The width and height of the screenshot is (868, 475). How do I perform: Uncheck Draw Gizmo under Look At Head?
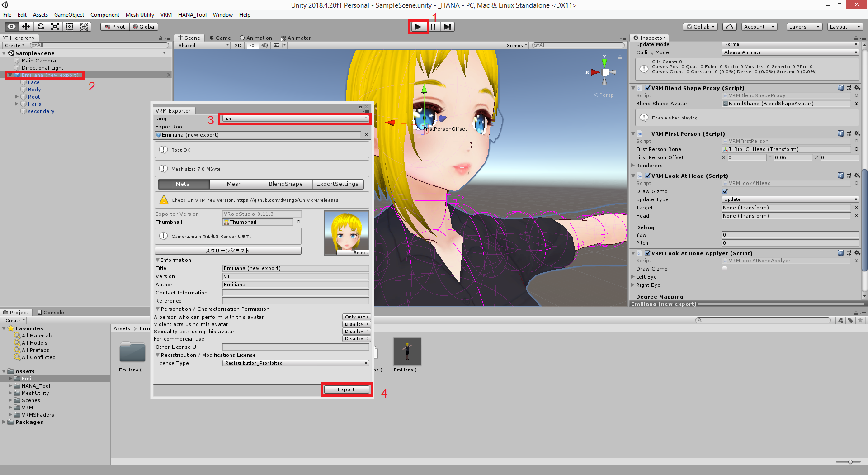[x=725, y=191]
